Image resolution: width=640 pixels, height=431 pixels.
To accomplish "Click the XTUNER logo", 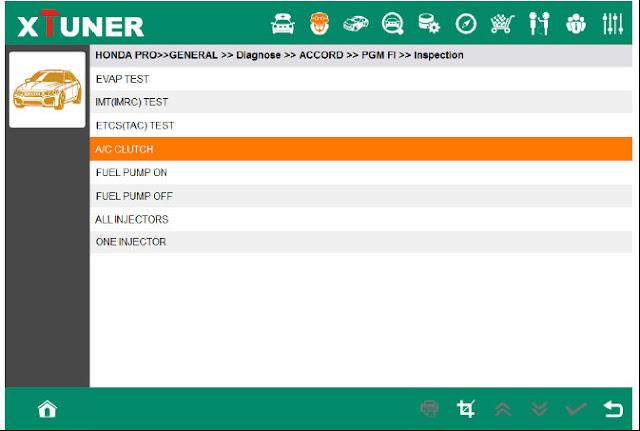I will [x=80, y=24].
